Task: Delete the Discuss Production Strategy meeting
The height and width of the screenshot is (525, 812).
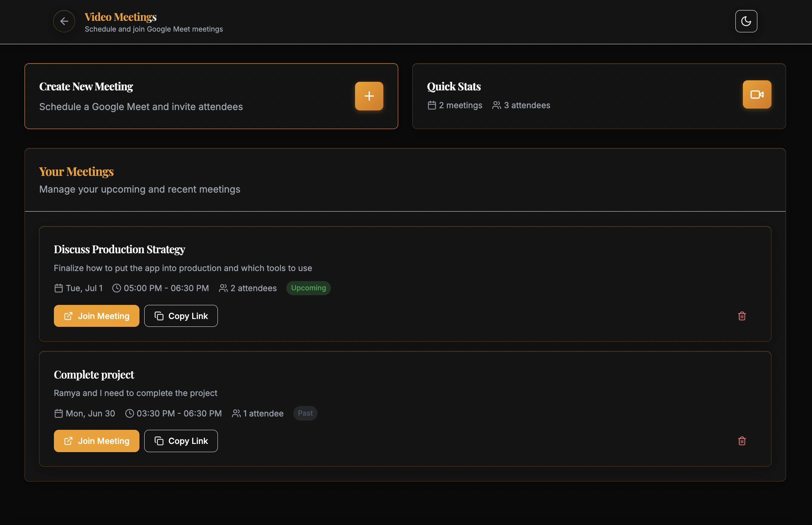Action: tap(742, 316)
